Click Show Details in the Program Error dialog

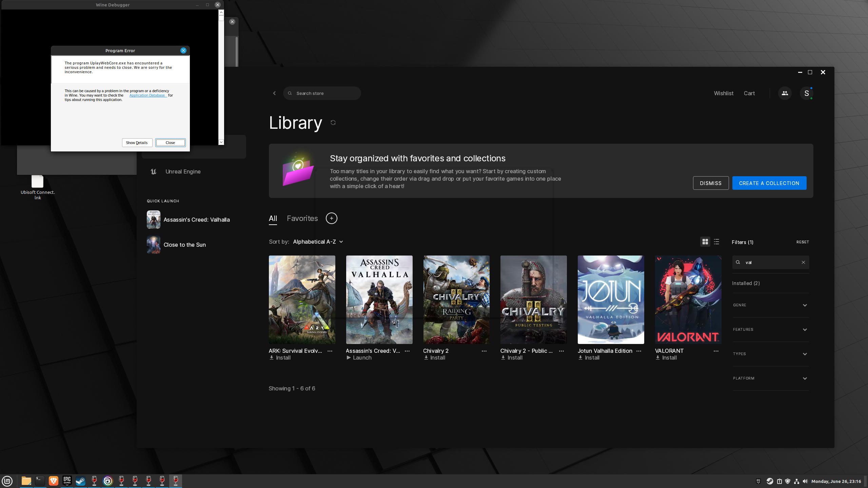137,143
